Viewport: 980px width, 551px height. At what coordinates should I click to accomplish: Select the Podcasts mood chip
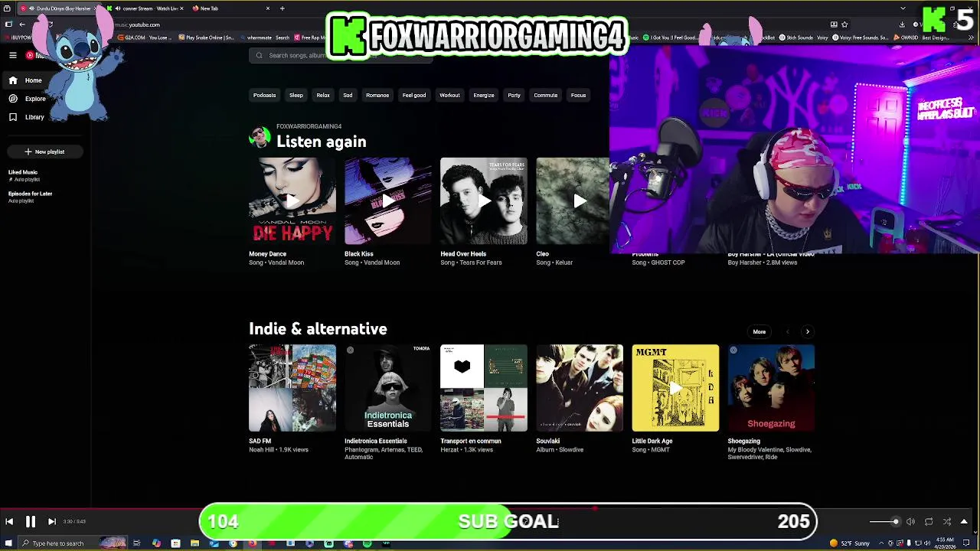pos(264,95)
